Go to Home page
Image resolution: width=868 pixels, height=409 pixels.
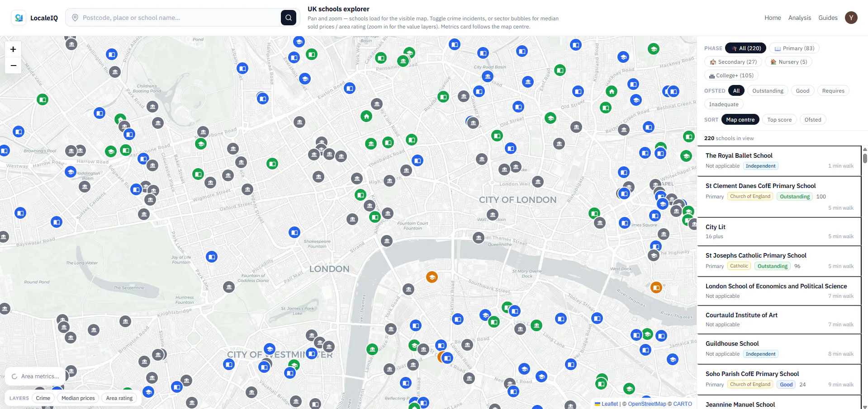click(773, 18)
